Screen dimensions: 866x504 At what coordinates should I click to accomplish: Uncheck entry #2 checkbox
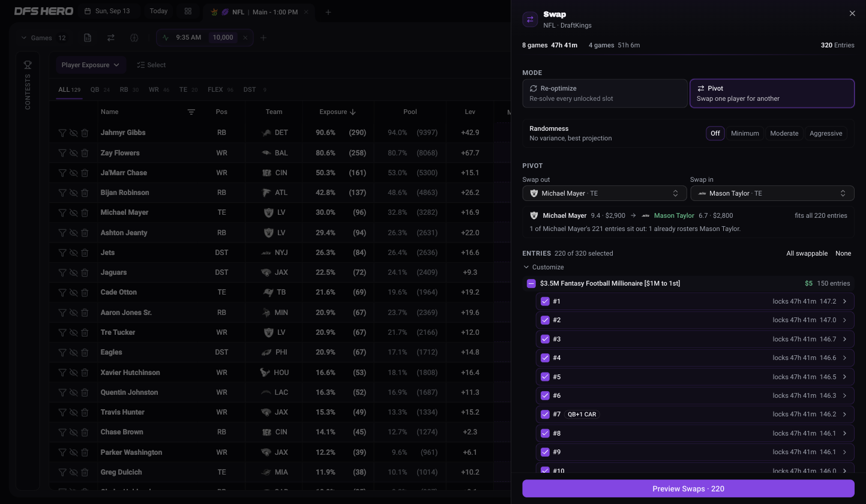click(545, 320)
